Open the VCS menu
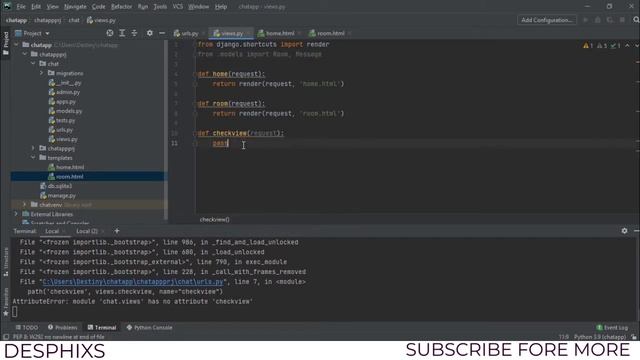 pyautogui.click(x=178, y=7)
